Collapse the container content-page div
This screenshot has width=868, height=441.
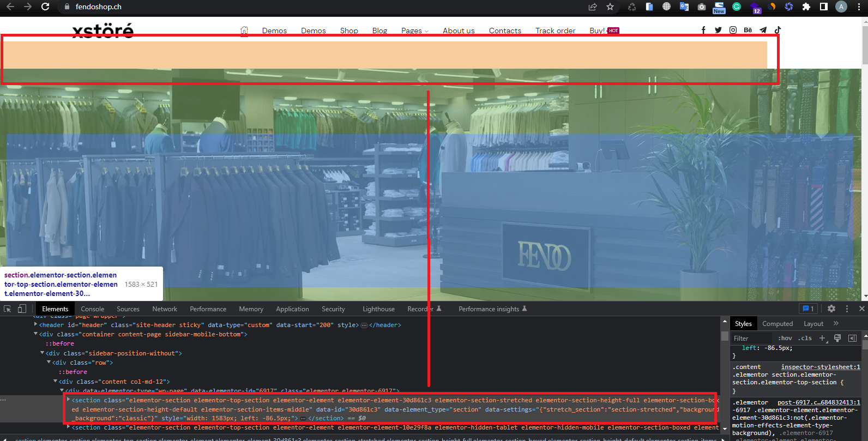35,334
